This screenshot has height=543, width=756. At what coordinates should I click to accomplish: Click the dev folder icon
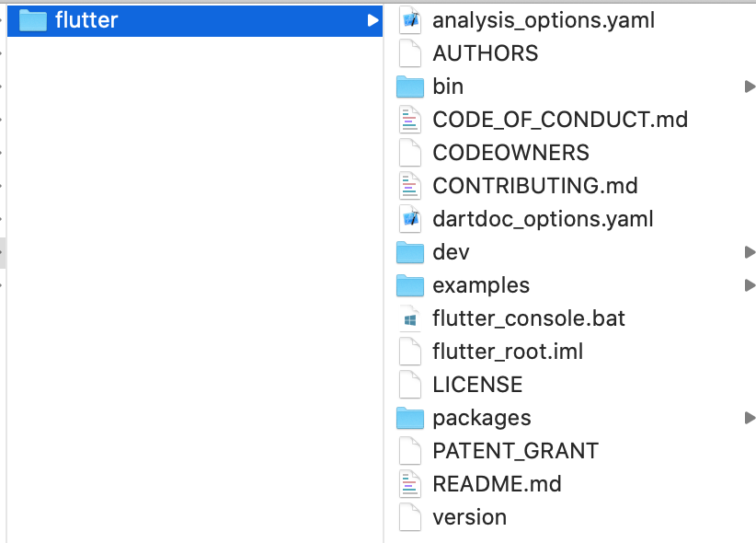click(x=410, y=252)
